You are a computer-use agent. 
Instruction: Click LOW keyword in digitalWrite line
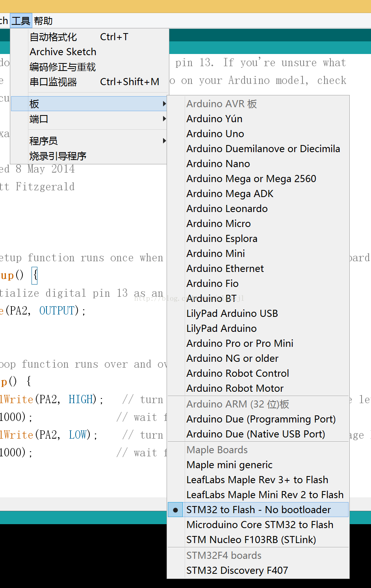(78, 435)
